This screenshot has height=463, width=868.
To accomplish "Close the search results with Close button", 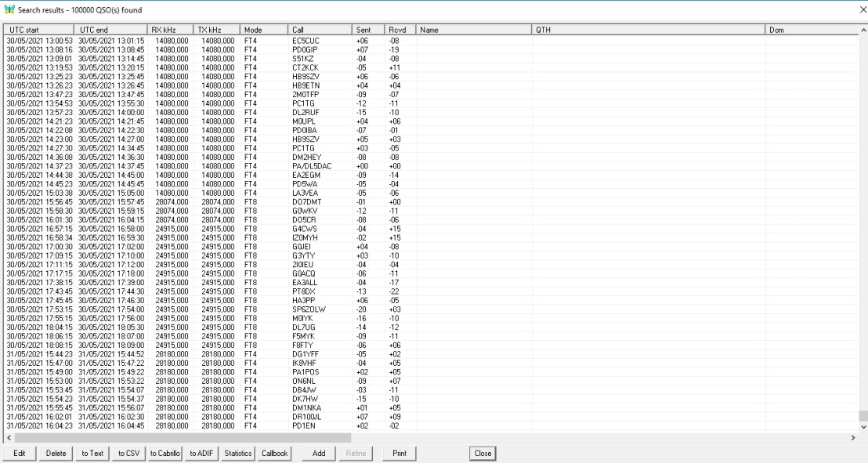I will pyautogui.click(x=483, y=453).
